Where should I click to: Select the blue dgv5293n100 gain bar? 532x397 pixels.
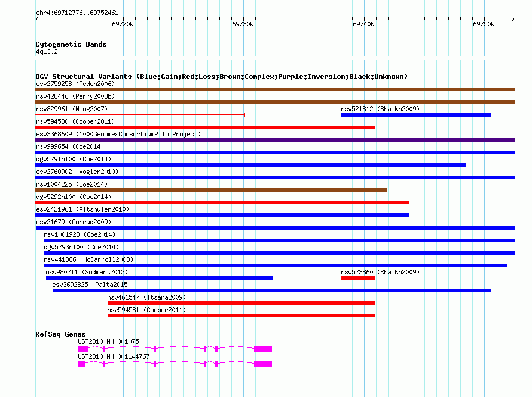[280, 253]
